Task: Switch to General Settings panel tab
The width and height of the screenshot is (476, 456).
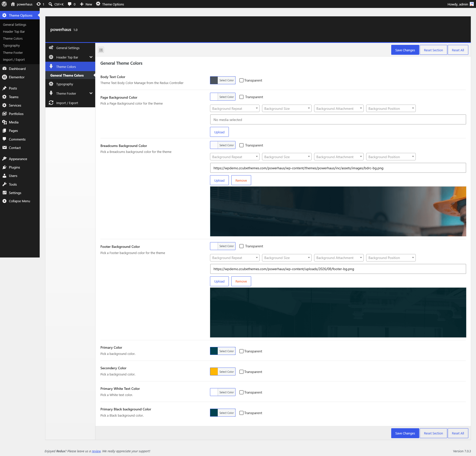Action: (x=70, y=48)
